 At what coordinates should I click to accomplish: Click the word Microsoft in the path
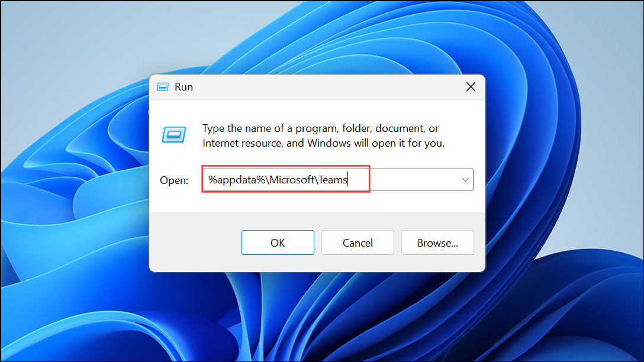click(x=292, y=180)
